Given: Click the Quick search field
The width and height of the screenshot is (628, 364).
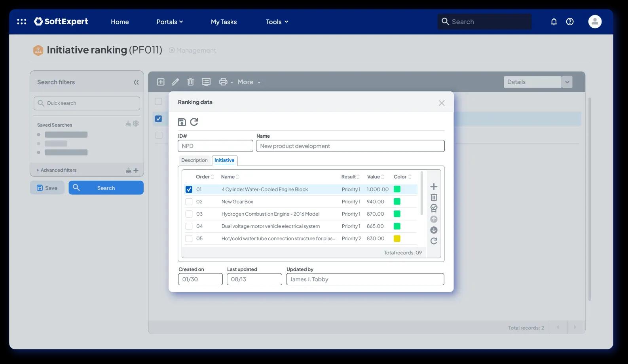Looking at the screenshot, I should tap(87, 103).
